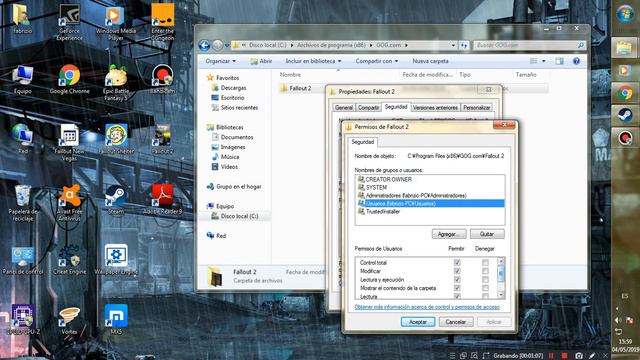
Task: Expand the Incluir en biblioteca dropdown
Action: click(313, 61)
